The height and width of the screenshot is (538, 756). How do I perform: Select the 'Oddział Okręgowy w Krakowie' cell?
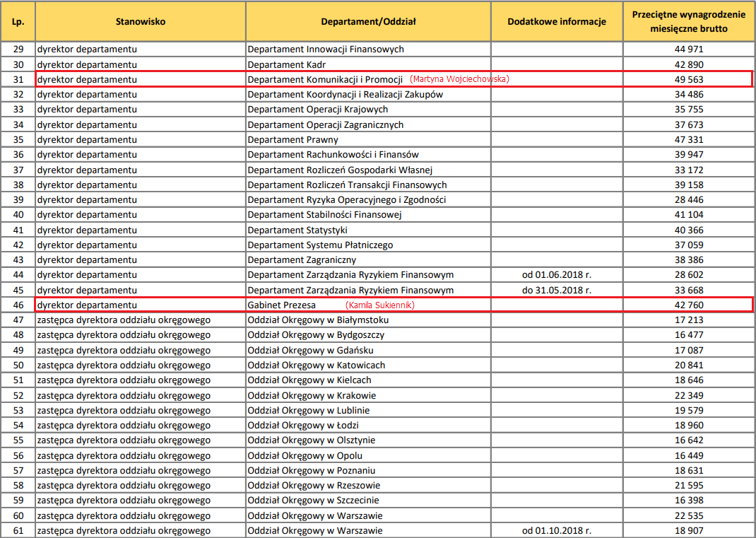pos(312,395)
